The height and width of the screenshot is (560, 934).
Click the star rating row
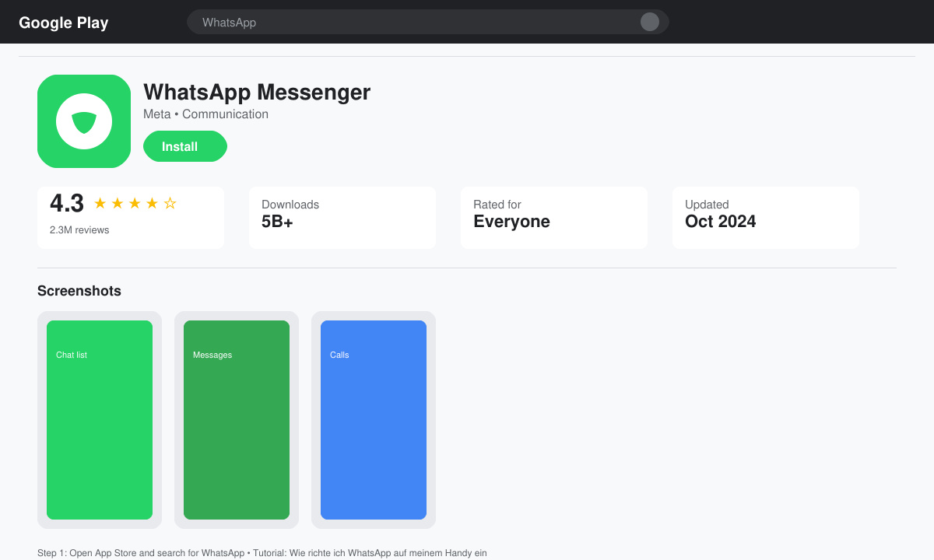tap(135, 204)
